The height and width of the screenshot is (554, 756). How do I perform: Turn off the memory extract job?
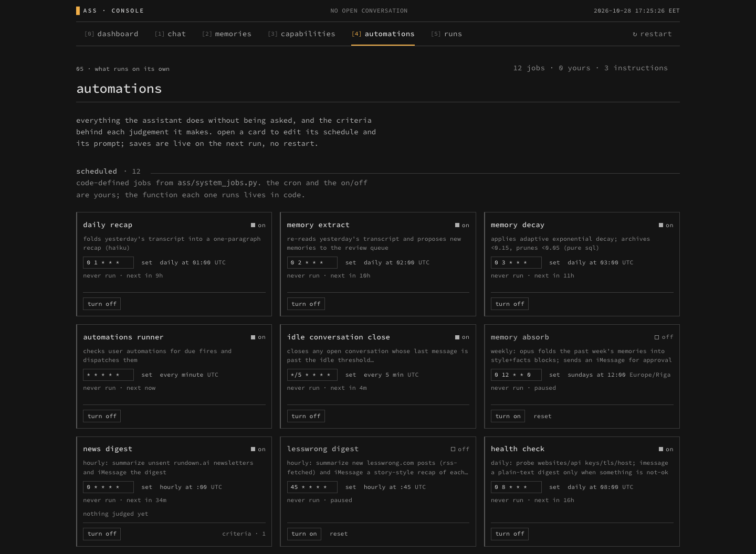(x=306, y=304)
